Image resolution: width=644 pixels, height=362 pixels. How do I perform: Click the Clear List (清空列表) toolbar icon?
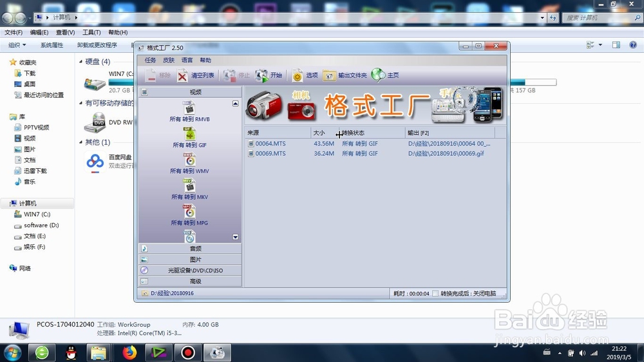pyautogui.click(x=182, y=75)
